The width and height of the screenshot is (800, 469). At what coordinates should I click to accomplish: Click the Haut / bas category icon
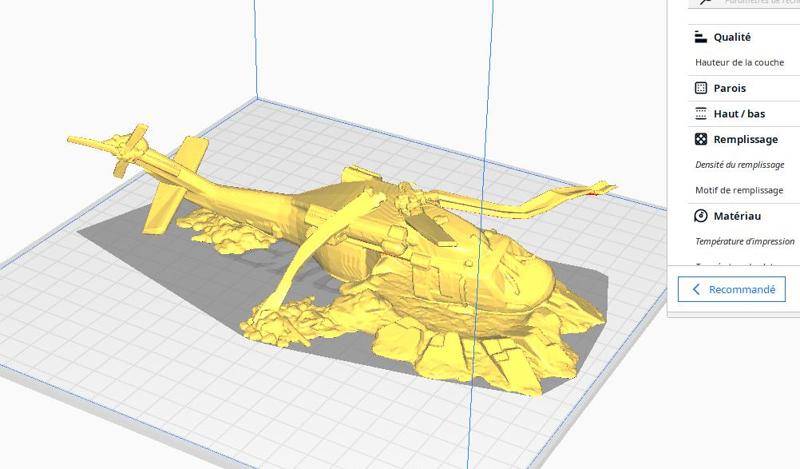pos(701,113)
